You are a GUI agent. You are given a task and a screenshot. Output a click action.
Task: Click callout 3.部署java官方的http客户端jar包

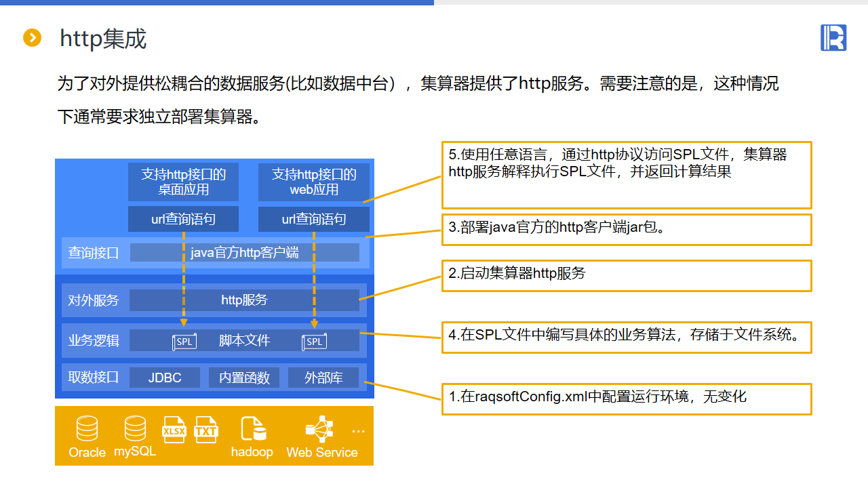[627, 230]
